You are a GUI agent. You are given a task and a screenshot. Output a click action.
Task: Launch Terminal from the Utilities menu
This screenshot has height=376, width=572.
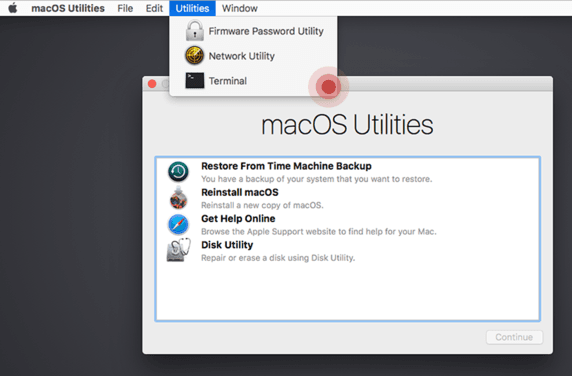tap(254, 81)
